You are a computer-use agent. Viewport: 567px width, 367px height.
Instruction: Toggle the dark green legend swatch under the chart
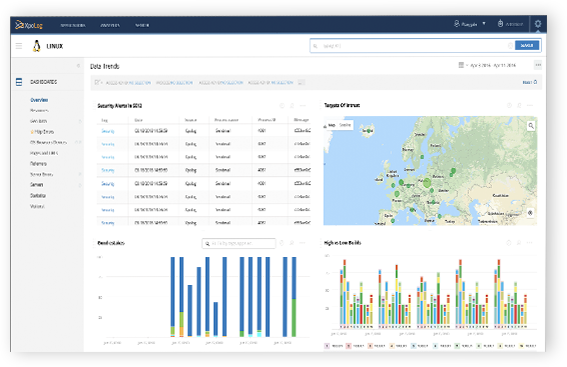tap(457, 346)
